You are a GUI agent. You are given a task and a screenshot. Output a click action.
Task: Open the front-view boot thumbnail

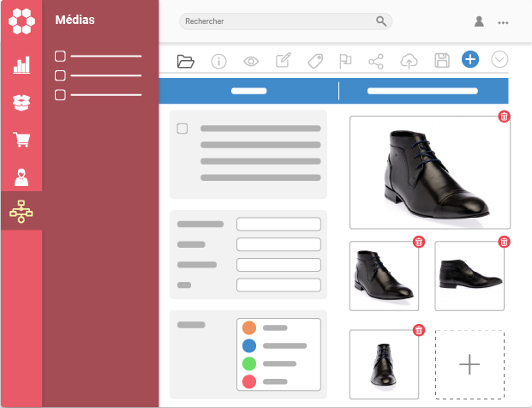click(x=384, y=364)
